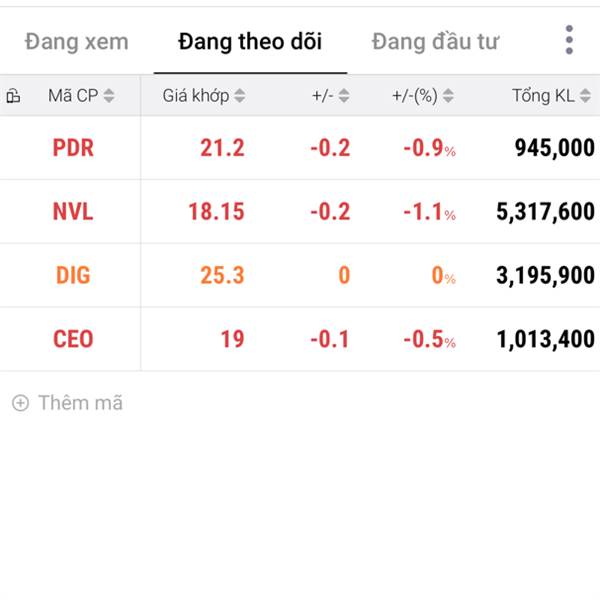The width and height of the screenshot is (600, 600).
Task: Select the Đang theo dõi tab
Action: 250,42
